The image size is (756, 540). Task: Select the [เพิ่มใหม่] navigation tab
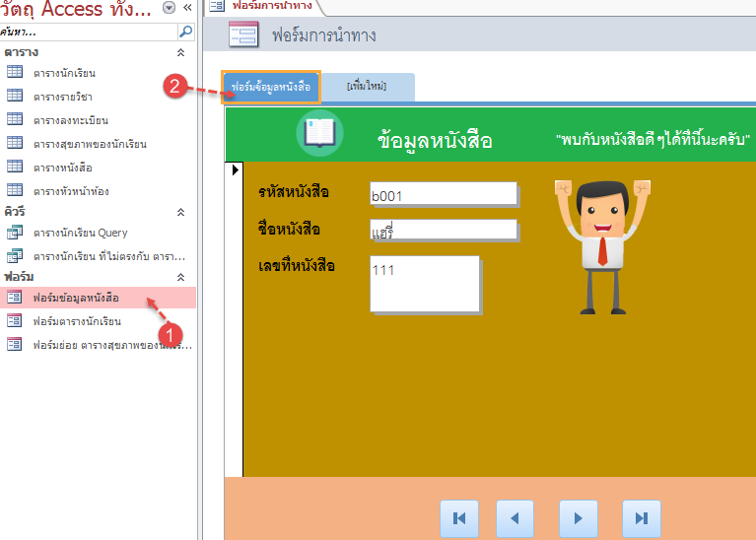click(x=367, y=87)
